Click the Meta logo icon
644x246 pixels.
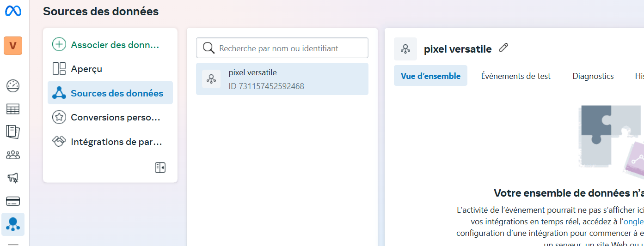pos(13,12)
